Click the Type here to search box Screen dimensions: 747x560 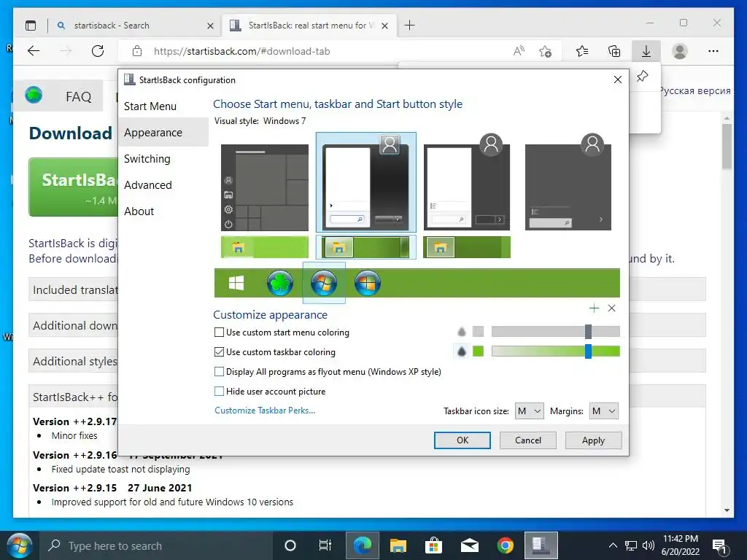(x=158, y=545)
